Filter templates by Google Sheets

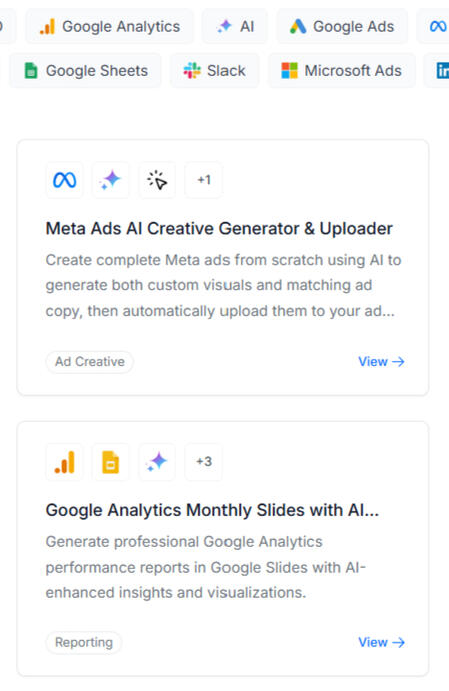point(85,71)
